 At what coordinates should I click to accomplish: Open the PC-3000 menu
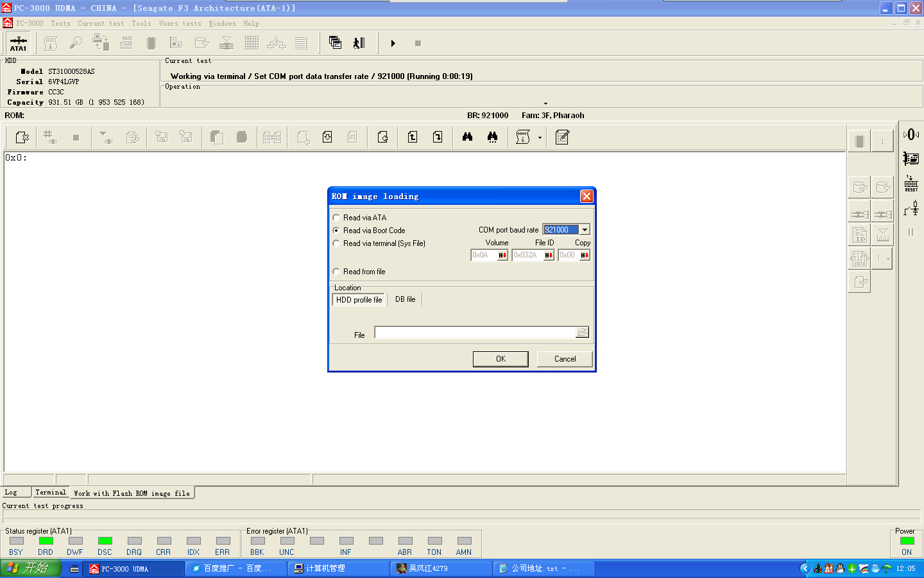point(30,24)
